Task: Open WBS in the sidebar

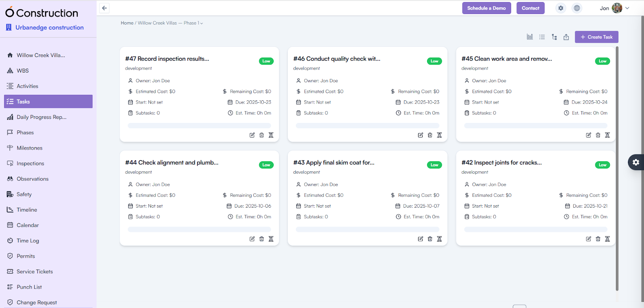Action: click(48, 71)
